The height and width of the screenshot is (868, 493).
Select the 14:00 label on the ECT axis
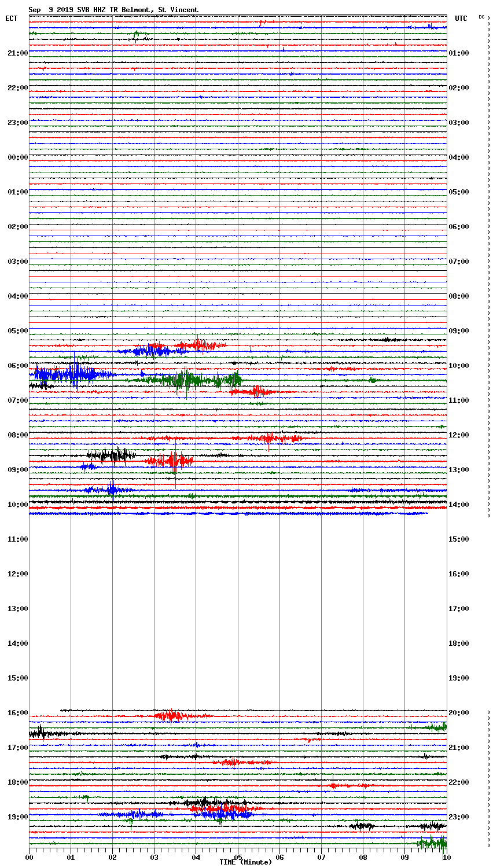(17, 643)
